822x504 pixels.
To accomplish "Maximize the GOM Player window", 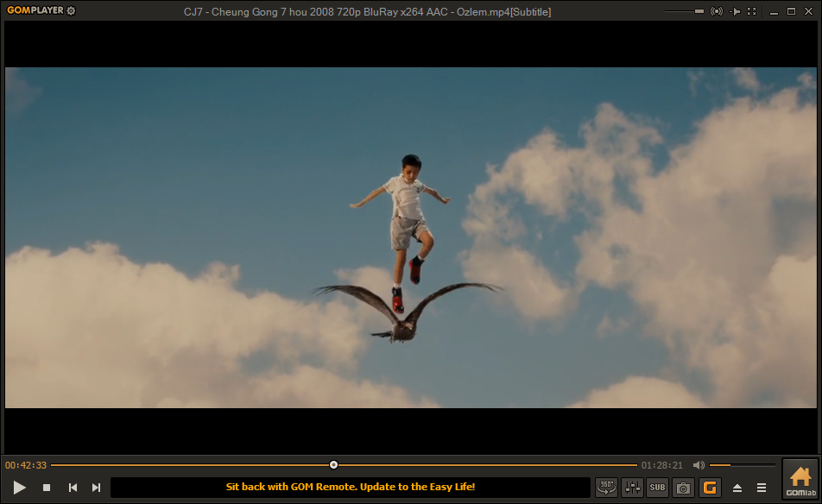I will point(791,11).
